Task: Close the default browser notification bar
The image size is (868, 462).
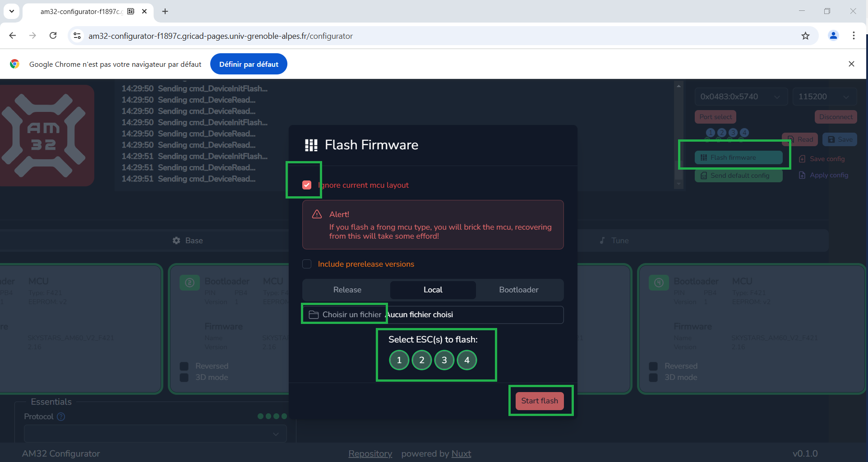Action: pyautogui.click(x=851, y=64)
